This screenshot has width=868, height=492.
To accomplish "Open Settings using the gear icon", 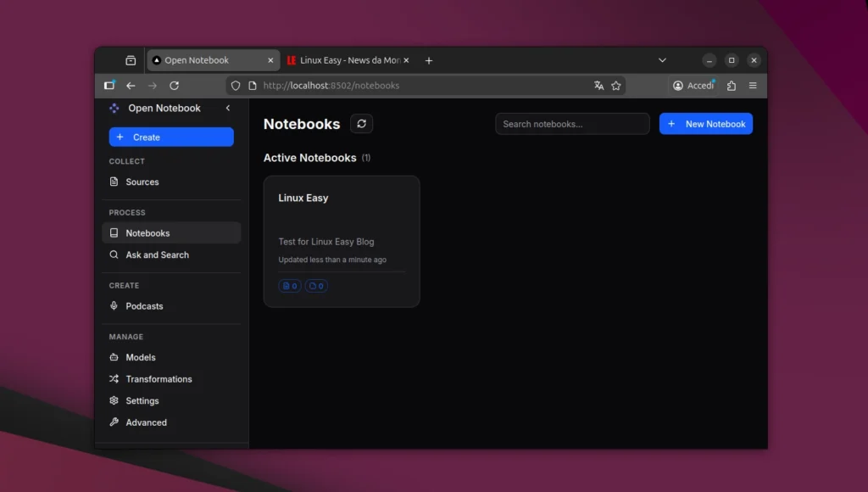I will [114, 400].
